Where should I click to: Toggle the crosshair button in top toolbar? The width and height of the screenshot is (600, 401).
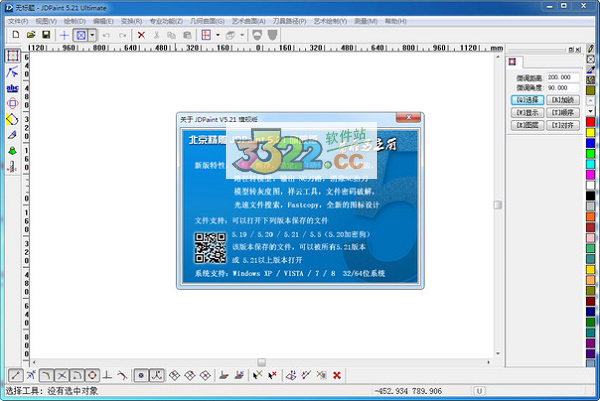pos(64,34)
